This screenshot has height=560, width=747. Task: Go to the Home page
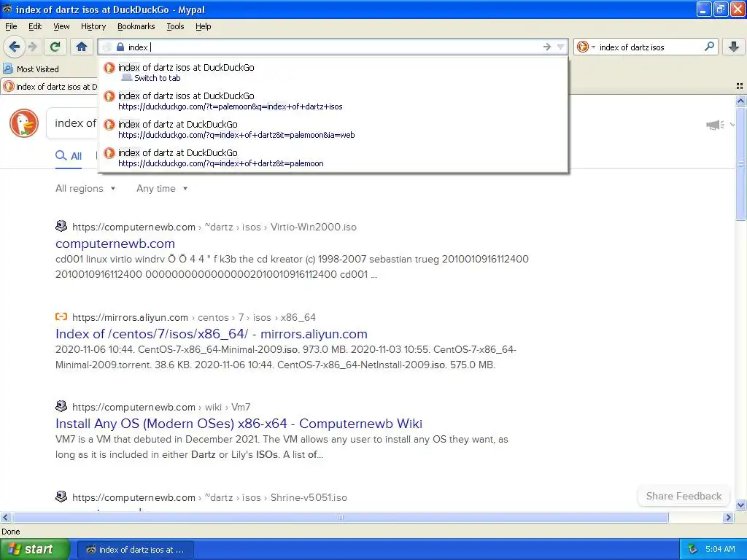[82, 47]
